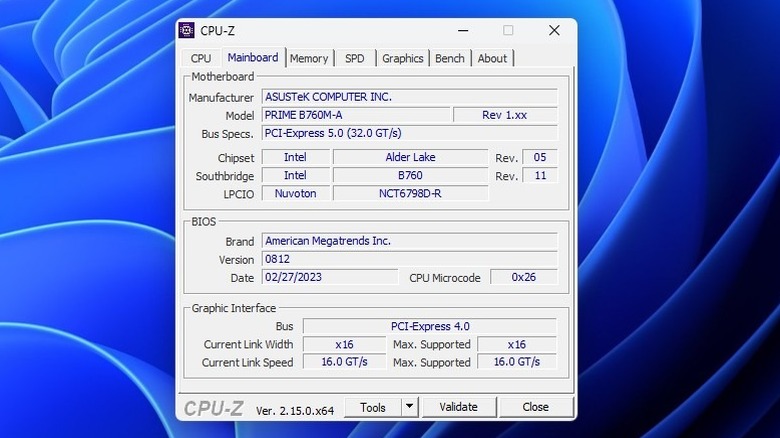
Task: Click the BIOS Brand American Megatrends field
Action: tap(409, 241)
